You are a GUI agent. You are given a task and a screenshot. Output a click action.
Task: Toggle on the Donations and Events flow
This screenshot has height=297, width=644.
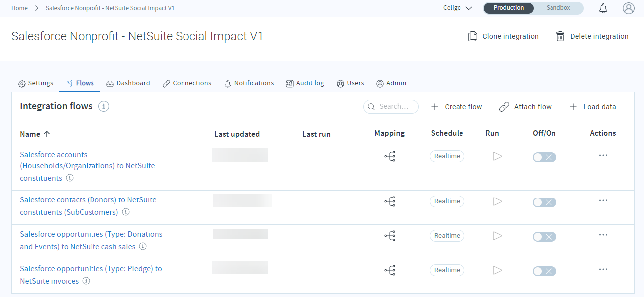(544, 237)
